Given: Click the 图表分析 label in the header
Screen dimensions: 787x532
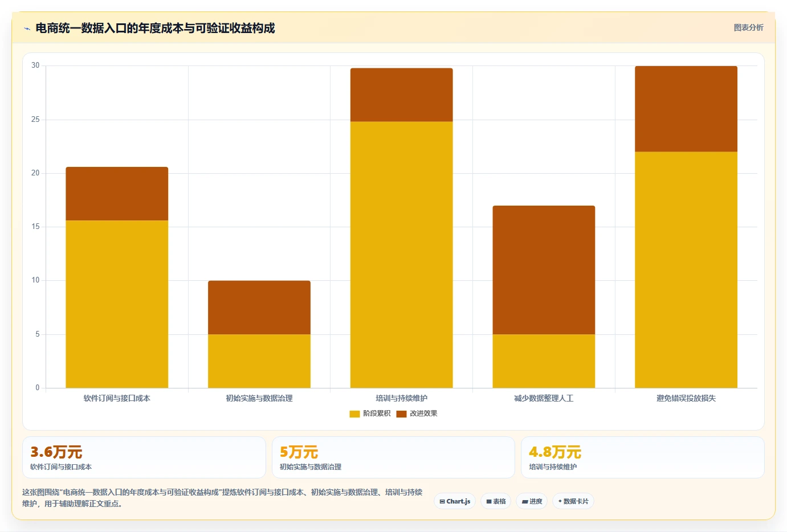Looking at the screenshot, I should click(748, 27).
